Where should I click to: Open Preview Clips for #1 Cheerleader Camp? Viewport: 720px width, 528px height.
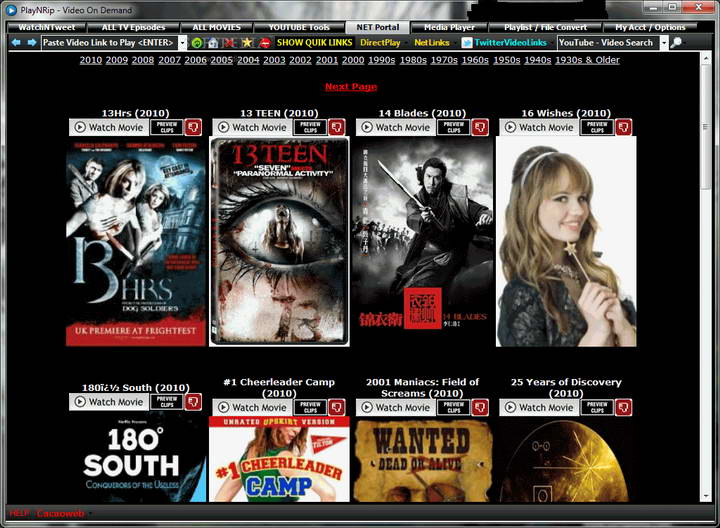tap(310, 407)
